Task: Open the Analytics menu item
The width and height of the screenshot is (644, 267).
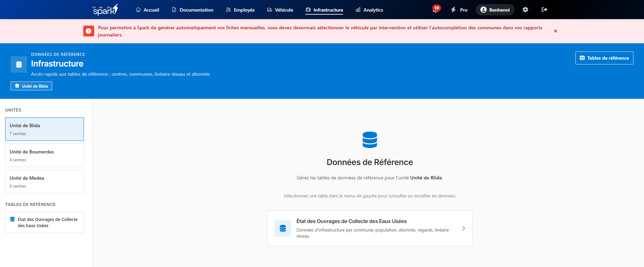Action: coord(369,10)
